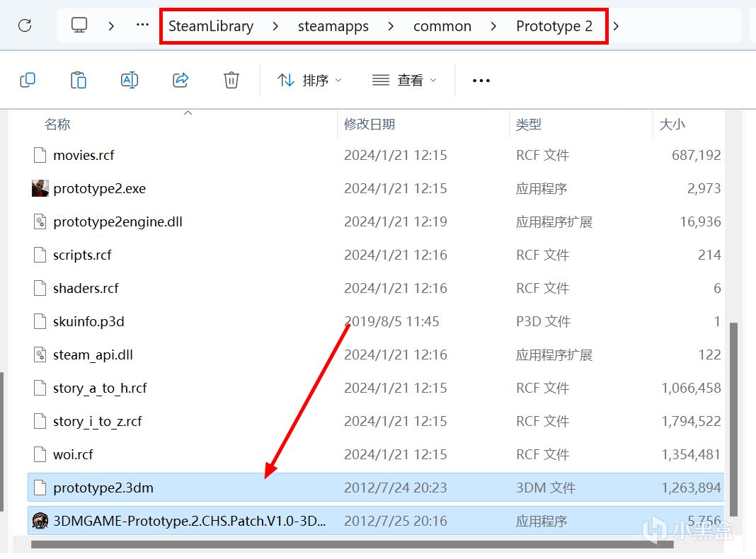Click the scripts.rcf file icon
The image size is (756, 559).
coord(40,255)
